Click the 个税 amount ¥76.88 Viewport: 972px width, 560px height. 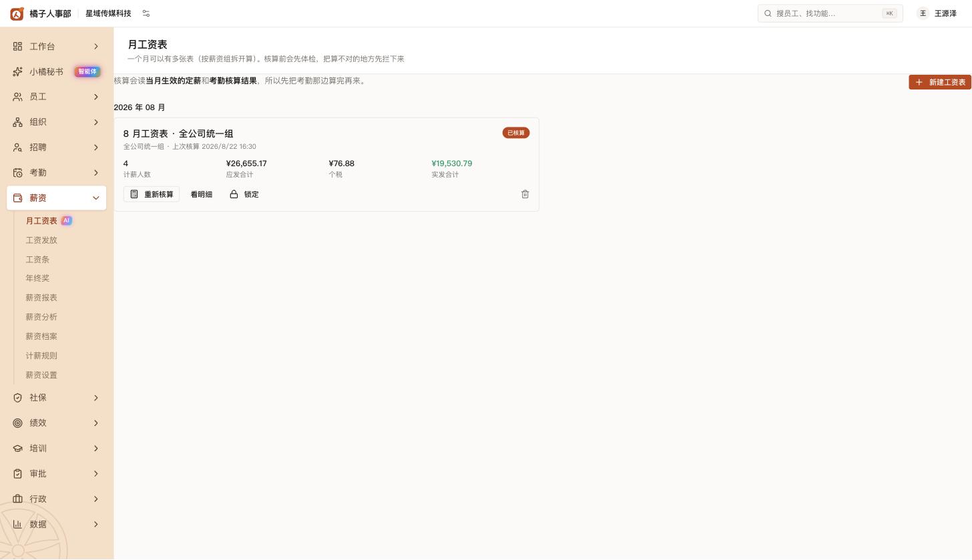(x=342, y=164)
